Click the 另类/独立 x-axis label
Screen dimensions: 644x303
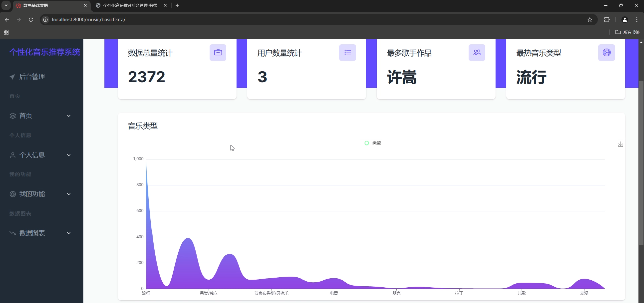click(209, 293)
